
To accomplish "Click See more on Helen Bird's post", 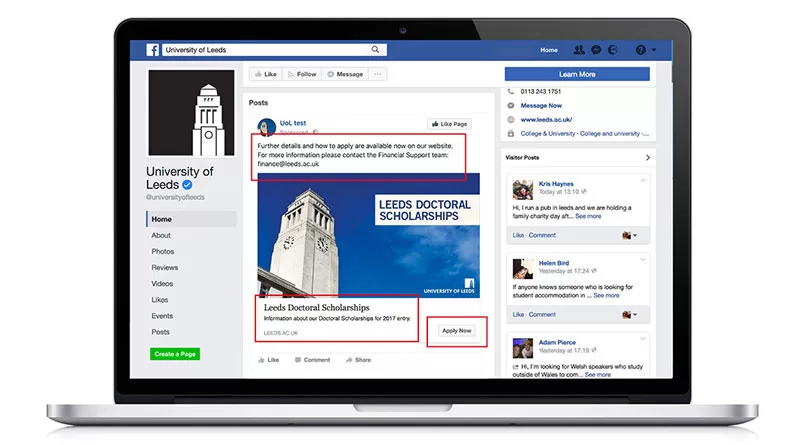I will click(x=606, y=295).
